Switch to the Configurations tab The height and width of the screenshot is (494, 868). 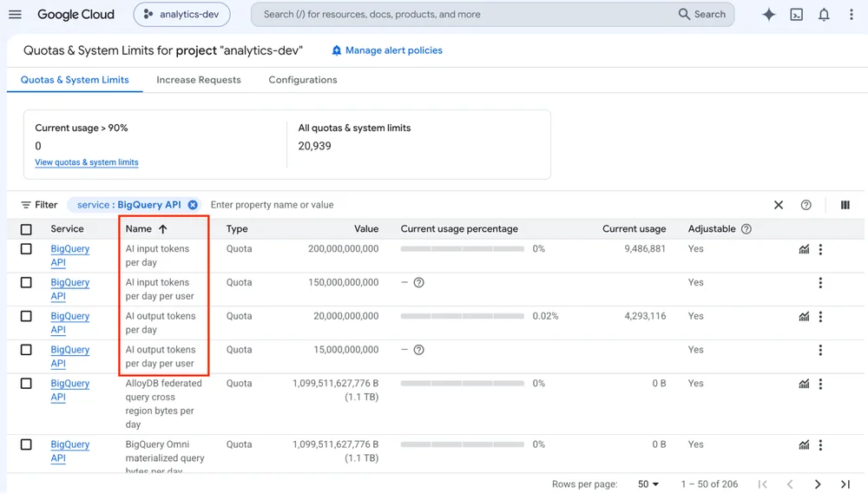click(303, 80)
